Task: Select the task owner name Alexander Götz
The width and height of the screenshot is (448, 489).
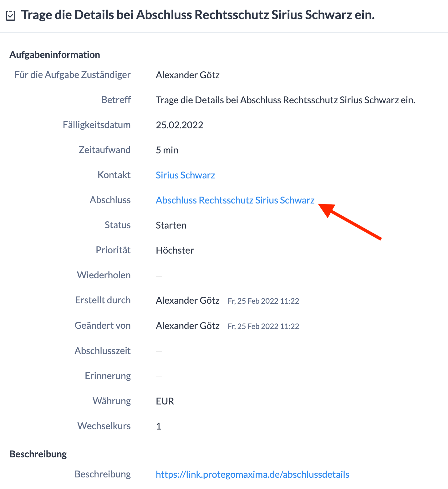Action: (x=188, y=75)
